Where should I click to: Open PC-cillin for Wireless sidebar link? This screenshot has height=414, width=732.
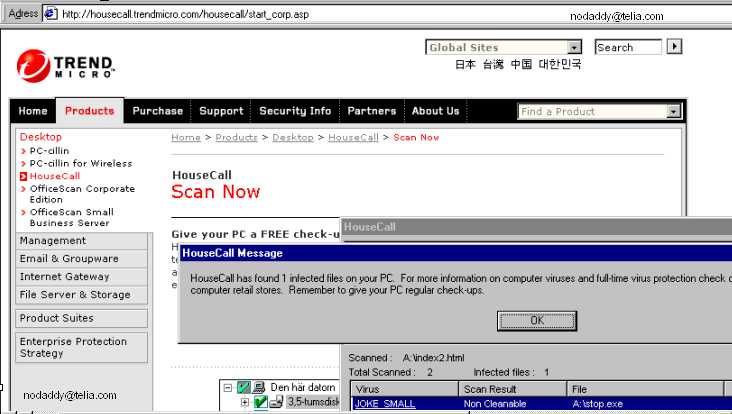pyautogui.click(x=81, y=163)
